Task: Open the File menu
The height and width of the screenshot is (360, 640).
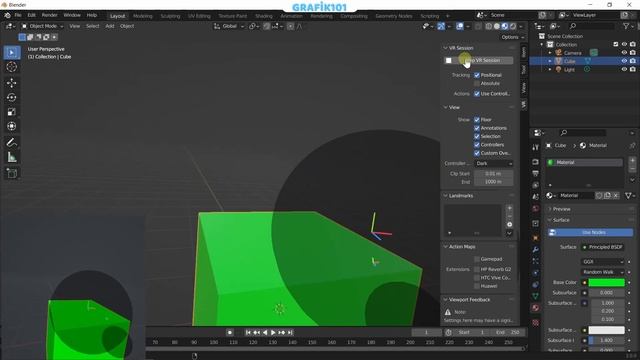Action: pyautogui.click(x=18, y=15)
